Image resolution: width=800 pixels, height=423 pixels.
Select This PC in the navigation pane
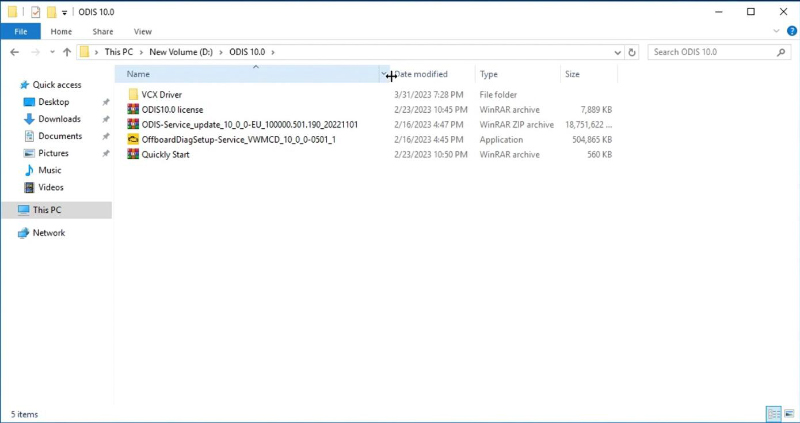coord(57,210)
